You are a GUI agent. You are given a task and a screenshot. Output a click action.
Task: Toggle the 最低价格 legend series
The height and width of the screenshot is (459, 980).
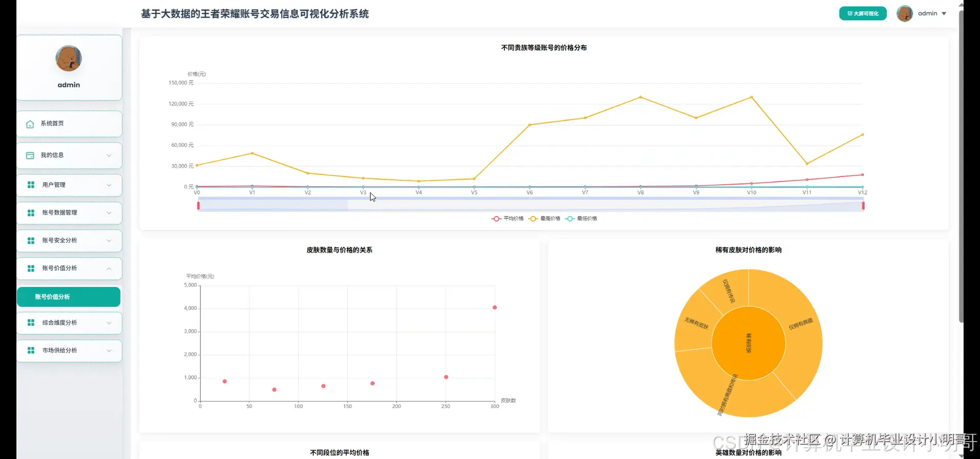581,219
